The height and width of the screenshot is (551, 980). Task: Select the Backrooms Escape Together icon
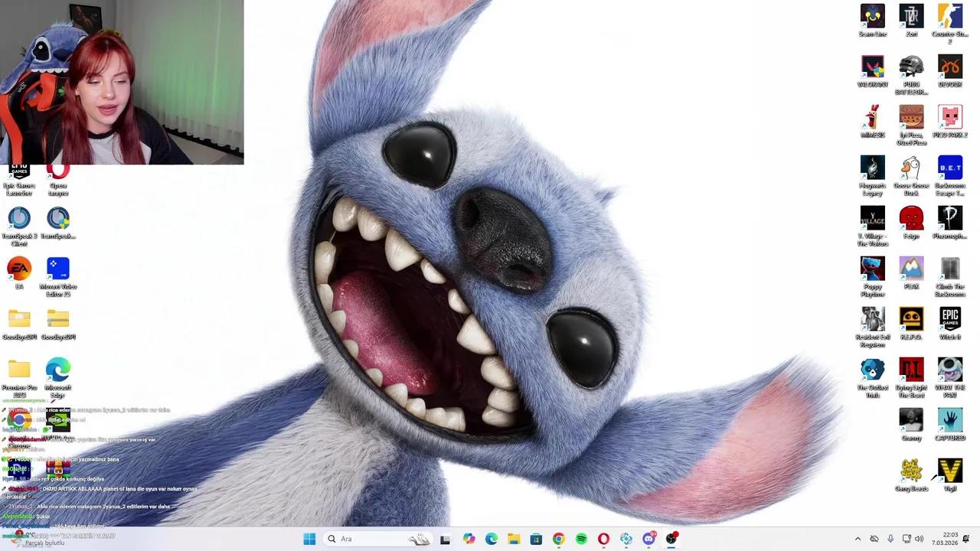coord(949,175)
